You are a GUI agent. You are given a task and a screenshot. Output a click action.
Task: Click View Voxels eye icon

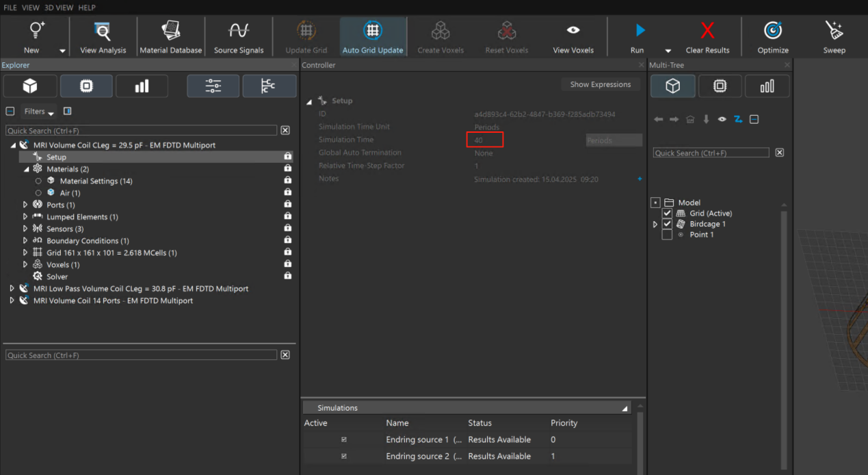point(573,31)
